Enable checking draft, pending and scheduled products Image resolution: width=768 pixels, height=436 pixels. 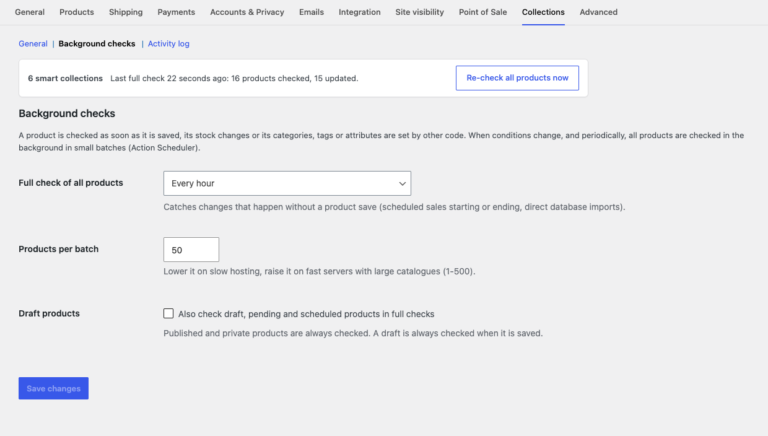point(168,314)
